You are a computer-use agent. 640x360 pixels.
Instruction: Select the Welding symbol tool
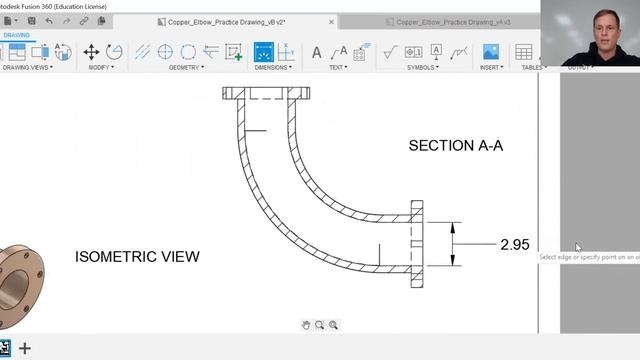tap(459, 53)
